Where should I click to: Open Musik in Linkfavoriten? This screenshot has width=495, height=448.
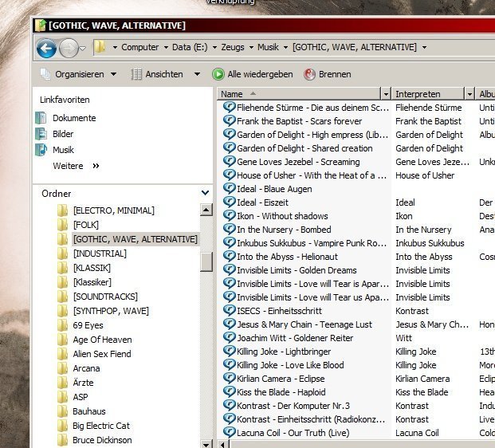click(63, 150)
